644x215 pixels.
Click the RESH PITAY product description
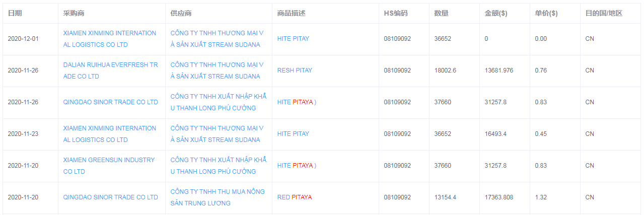[x=295, y=70]
